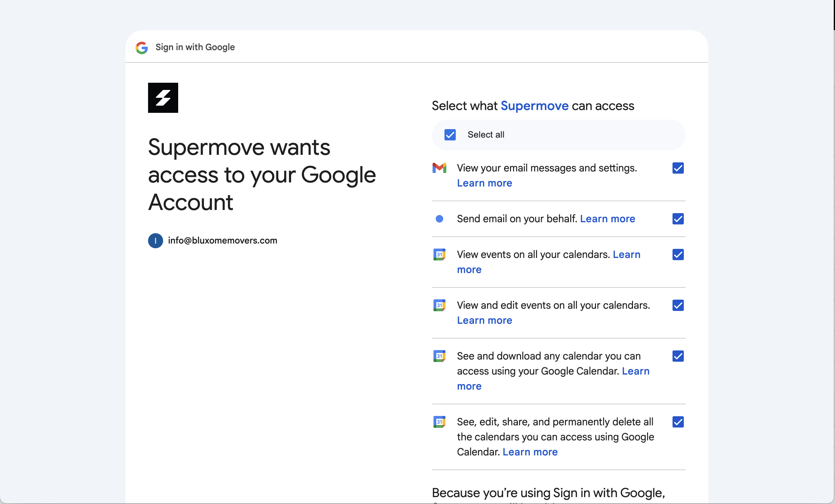
Task: Uncheck View and edit events on calendars
Action: (x=678, y=305)
